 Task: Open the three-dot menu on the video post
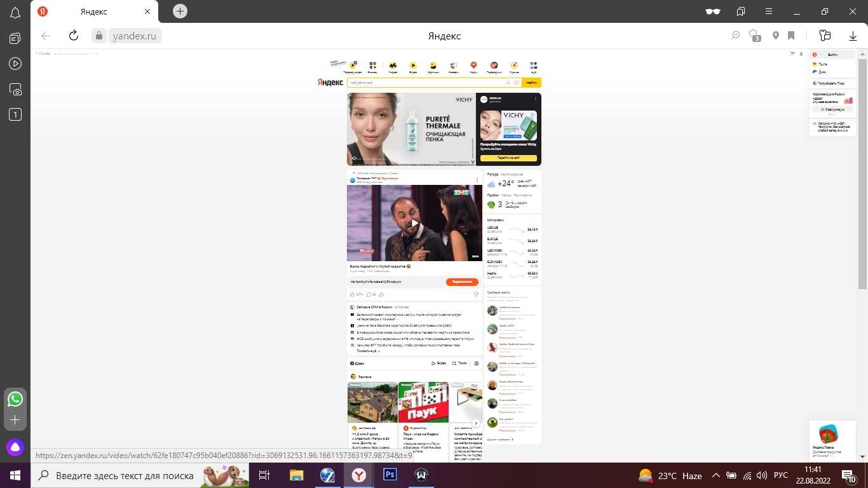click(477, 180)
